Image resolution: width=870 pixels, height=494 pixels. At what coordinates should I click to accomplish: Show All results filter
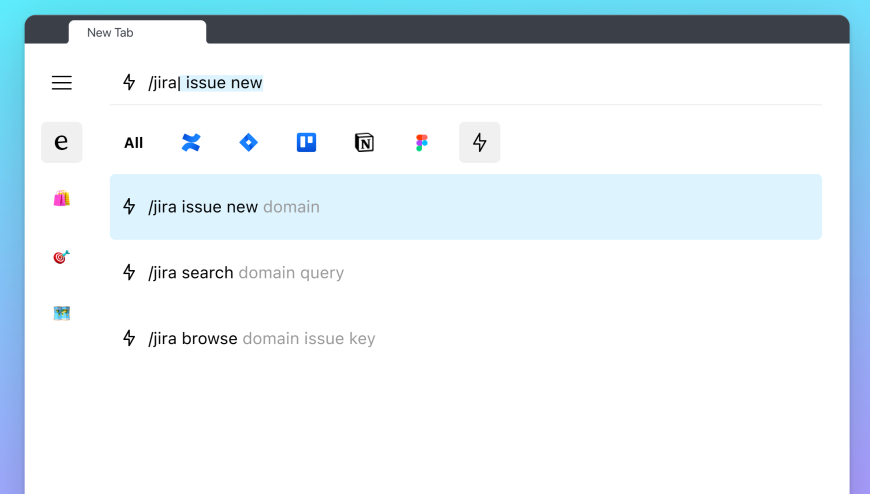[133, 143]
